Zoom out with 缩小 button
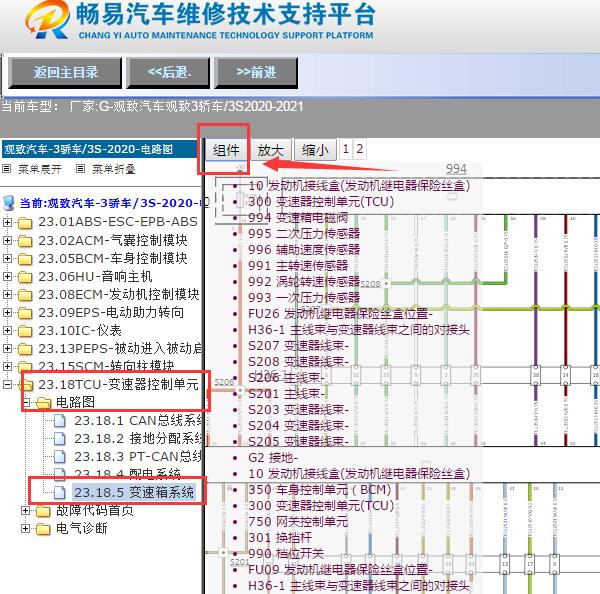Screen dimensions: 600x594 (315, 150)
